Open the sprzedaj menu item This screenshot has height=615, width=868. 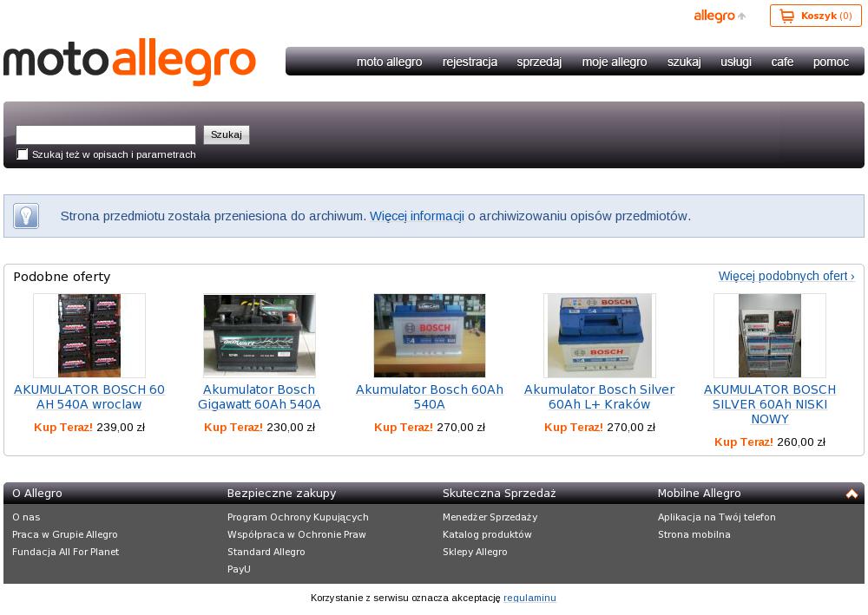pos(539,62)
